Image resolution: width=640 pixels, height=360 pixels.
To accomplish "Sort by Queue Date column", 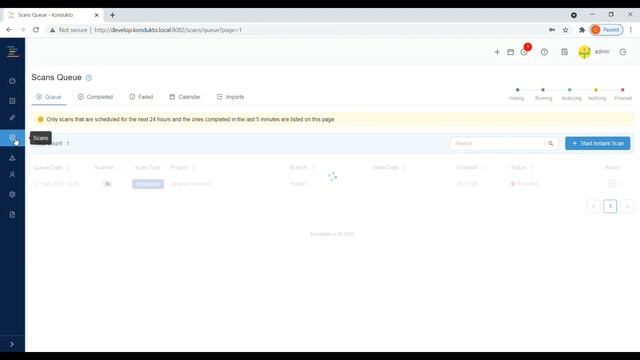I will click(51, 167).
